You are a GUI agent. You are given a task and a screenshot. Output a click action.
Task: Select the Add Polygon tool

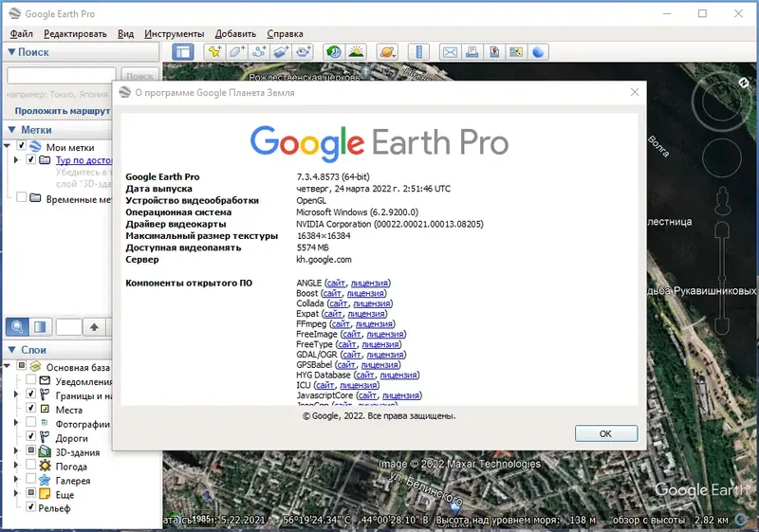(x=236, y=52)
